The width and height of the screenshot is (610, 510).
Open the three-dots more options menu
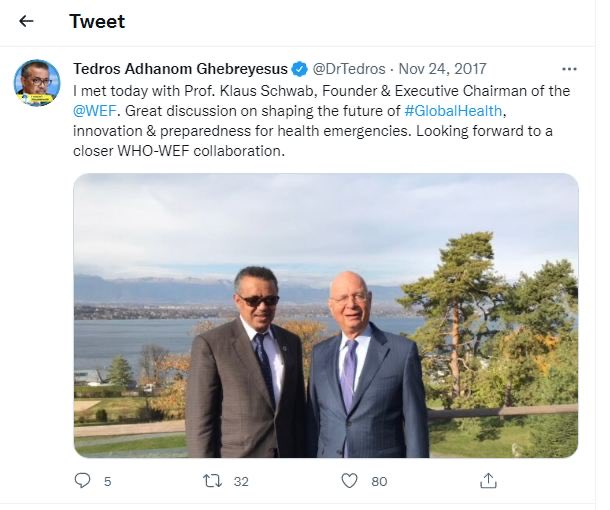(x=569, y=69)
